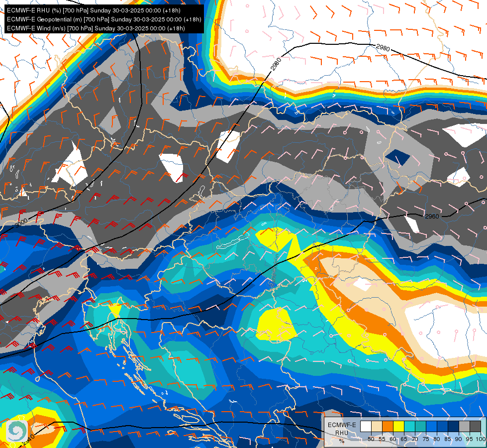Viewport: 487px width, 448px height.
Task: Click the legend value 65
Action: pos(404,439)
